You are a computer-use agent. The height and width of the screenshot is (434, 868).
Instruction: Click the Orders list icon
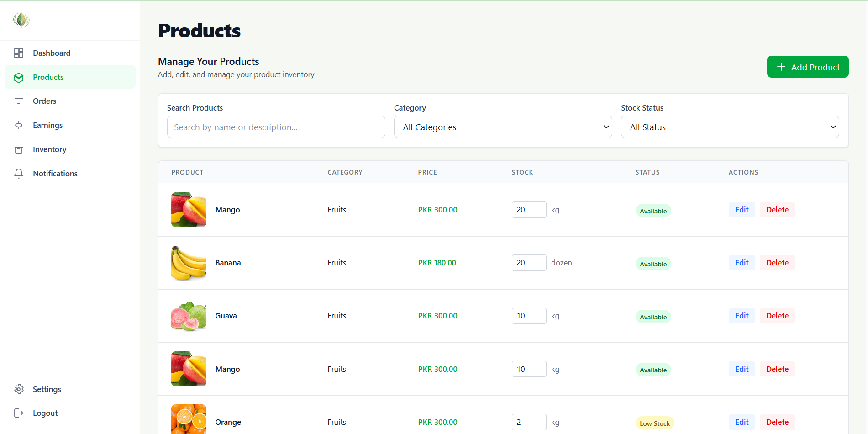[19, 101]
